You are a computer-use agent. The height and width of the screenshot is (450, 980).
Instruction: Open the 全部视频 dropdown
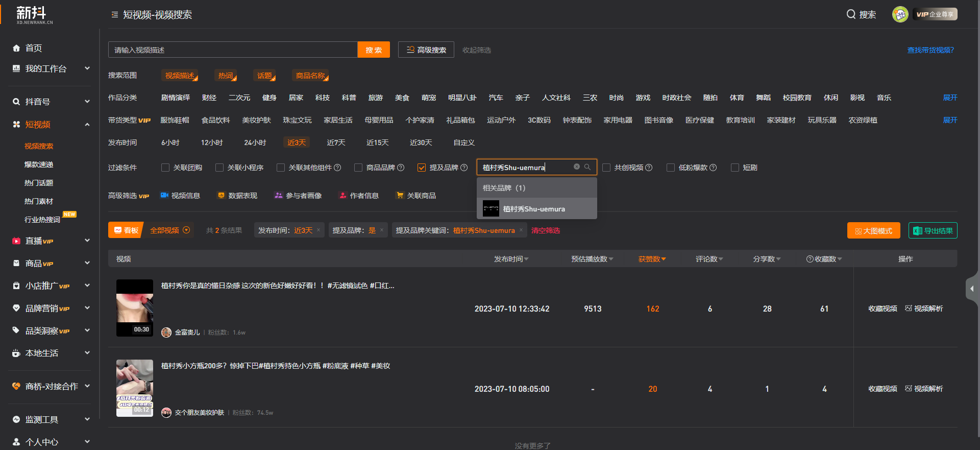[170, 230]
